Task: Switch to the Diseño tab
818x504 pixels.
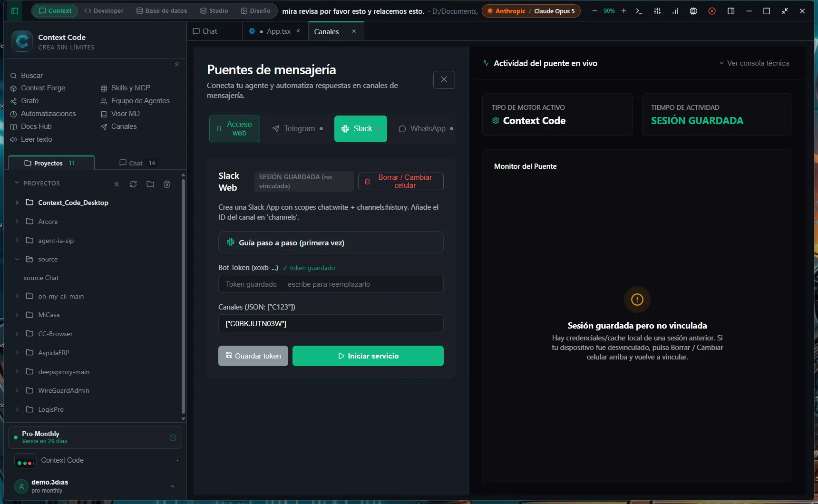Action: [x=256, y=10]
